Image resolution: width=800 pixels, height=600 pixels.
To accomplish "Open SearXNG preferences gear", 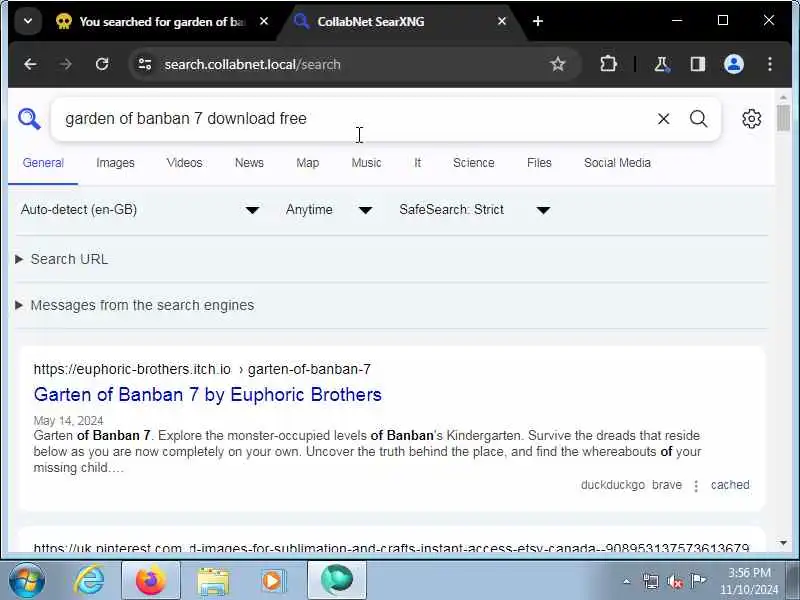I will click(x=751, y=119).
